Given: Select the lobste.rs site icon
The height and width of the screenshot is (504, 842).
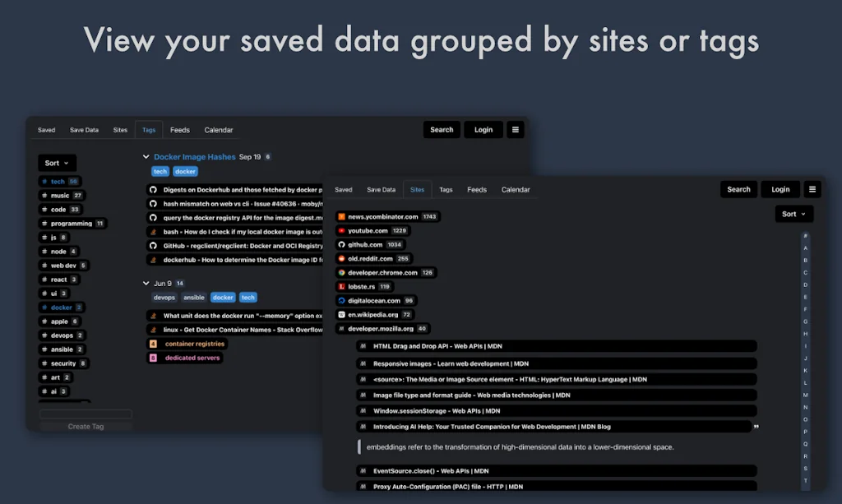Looking at the screenshot, I should click(x=341, y=286).
